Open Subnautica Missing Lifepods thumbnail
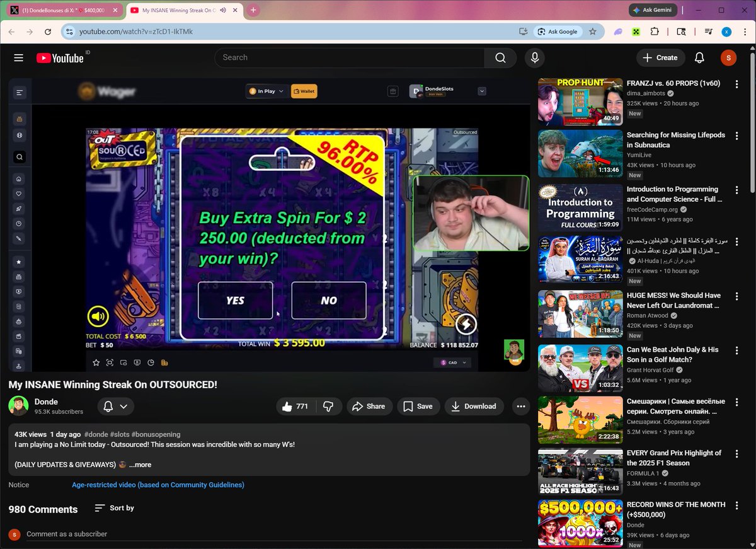756x549 pixels. click(580, 154)
